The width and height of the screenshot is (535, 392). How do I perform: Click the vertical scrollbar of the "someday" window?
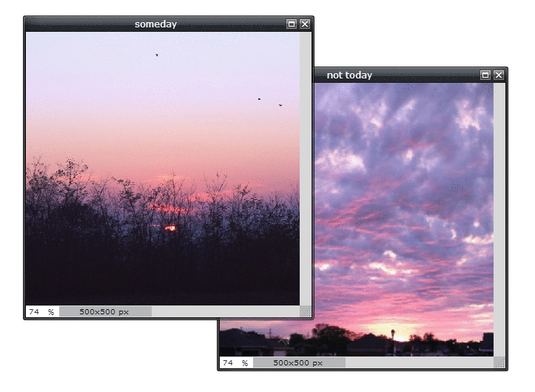click(x=306, y=169)
